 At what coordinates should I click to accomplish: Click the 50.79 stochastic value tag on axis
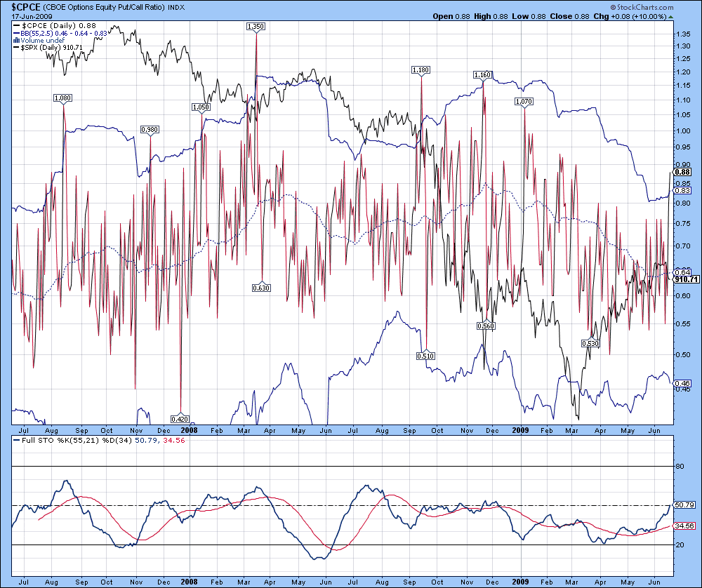(684, 505)
